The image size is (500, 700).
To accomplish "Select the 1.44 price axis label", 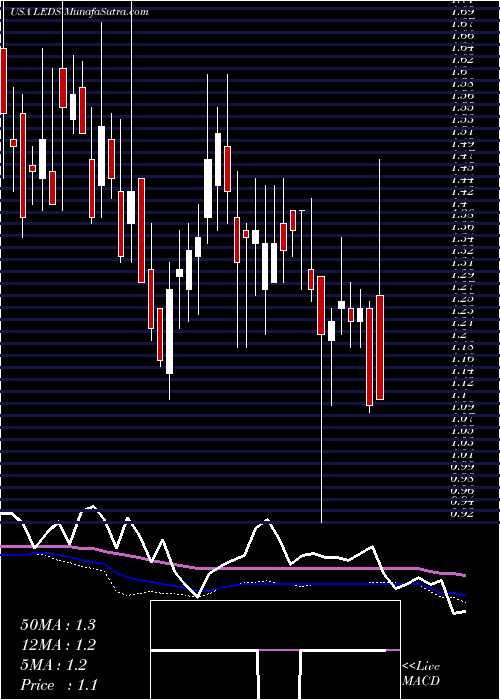I will tap(462, 180).
